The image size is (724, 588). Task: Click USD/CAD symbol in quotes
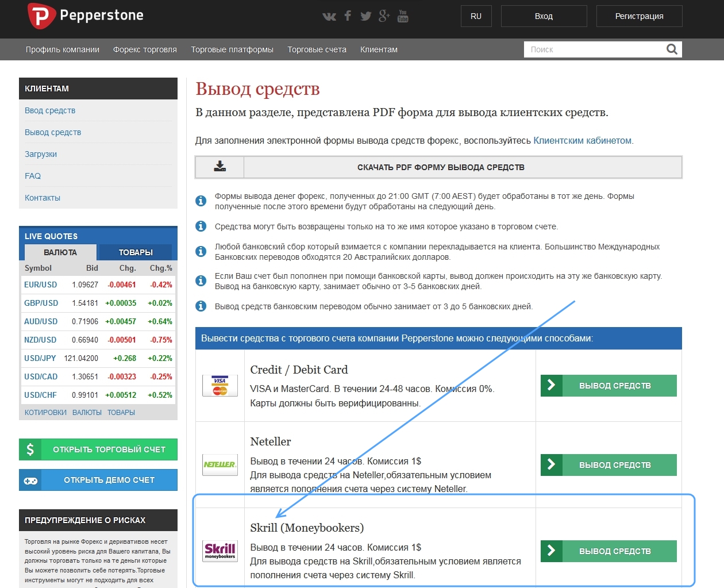41,376
